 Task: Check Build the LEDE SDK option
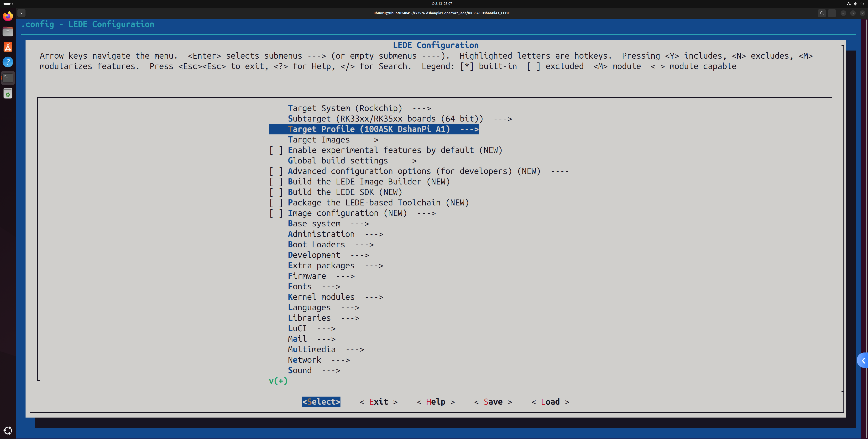(x=276, y=192)
